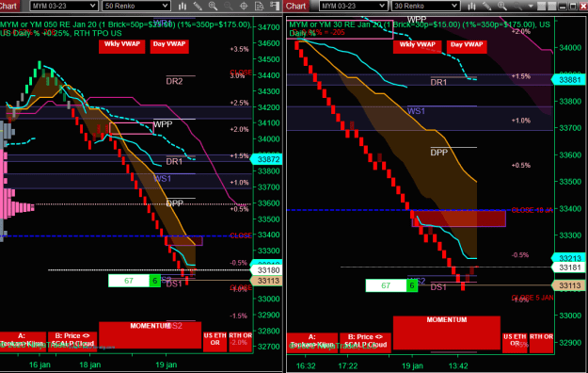Click RTH OR button in left chart
Viewport: 588px width, 373px height.
241,342
